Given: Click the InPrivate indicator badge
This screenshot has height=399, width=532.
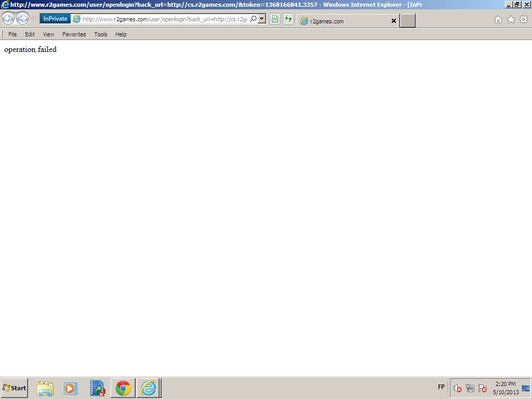Looking at the screenshot, I should pos(55,19).
